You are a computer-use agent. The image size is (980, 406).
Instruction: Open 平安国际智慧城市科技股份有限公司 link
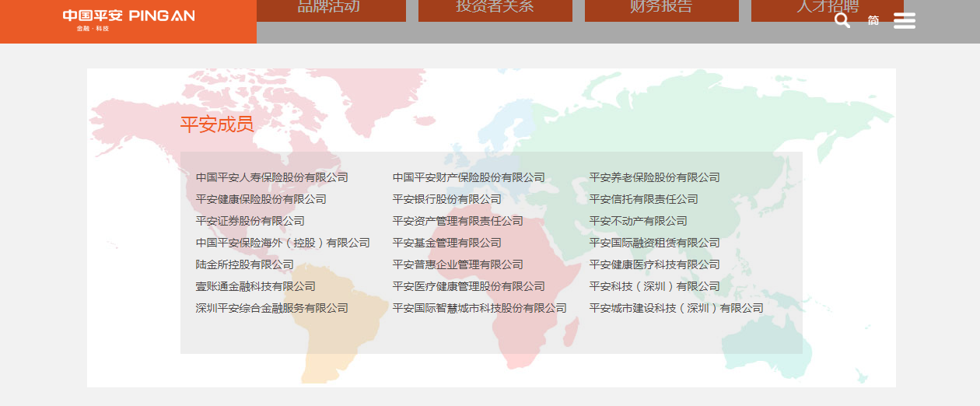point(480,308)
